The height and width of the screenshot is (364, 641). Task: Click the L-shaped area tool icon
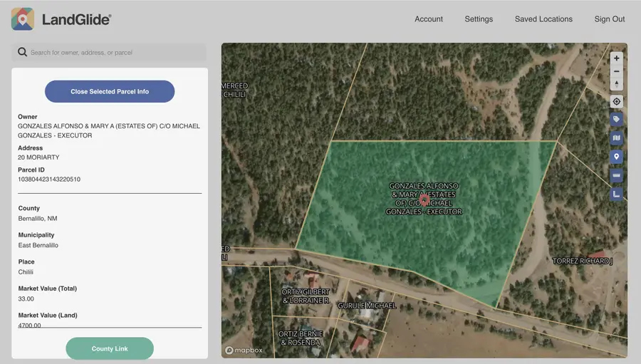pyautogui.click(x=617, y=194)
